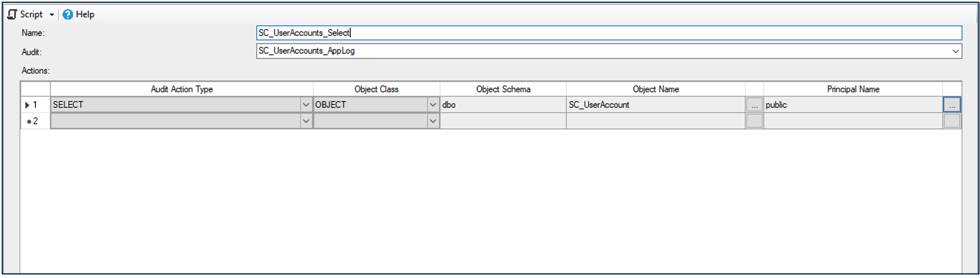Expand the OBJECT object class dropdown in row 1
This screenshot has height=278, width=980.
(x=433, y=105)
